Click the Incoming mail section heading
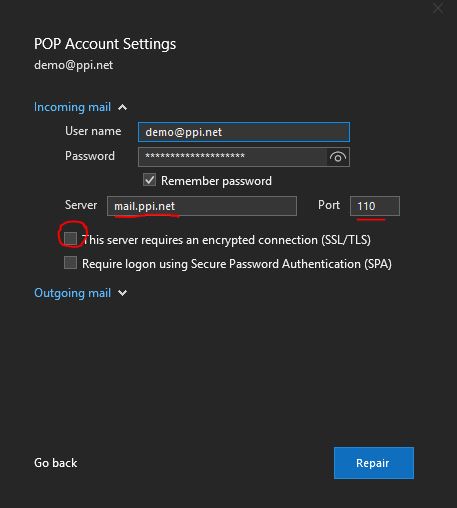 pyautogui.click(x=72, y=107)
